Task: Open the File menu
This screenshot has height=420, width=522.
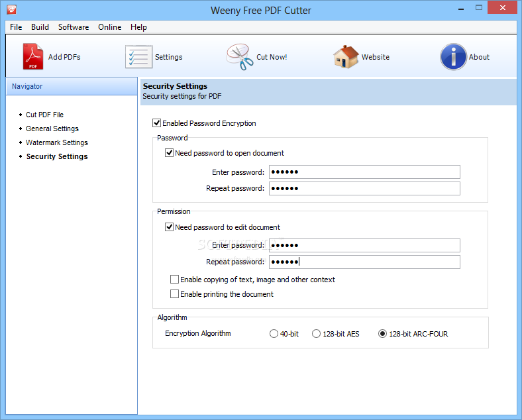Action: [x=16, y=27]
